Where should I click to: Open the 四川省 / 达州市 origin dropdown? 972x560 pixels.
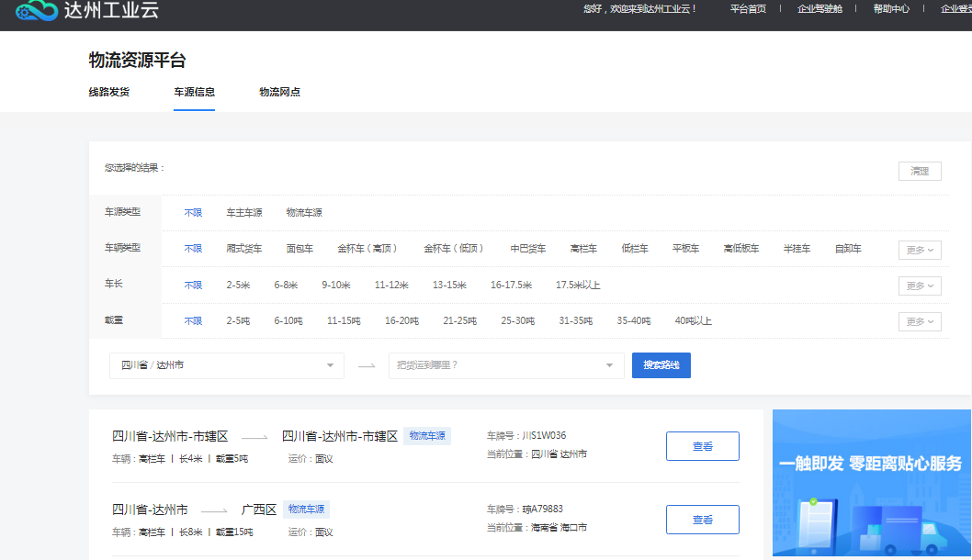pyautogui.click(x=226, y=365)
